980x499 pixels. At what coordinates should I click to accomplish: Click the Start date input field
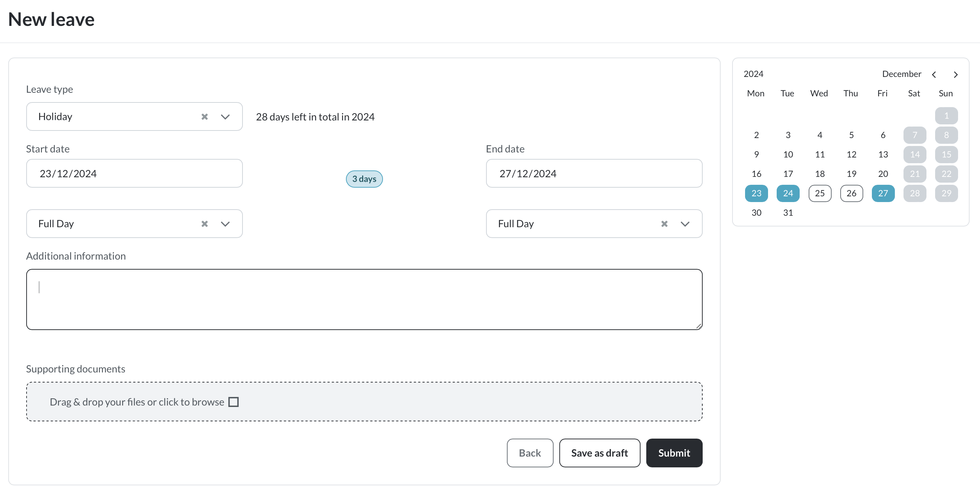pyautogui.click(x=134, y=174)
